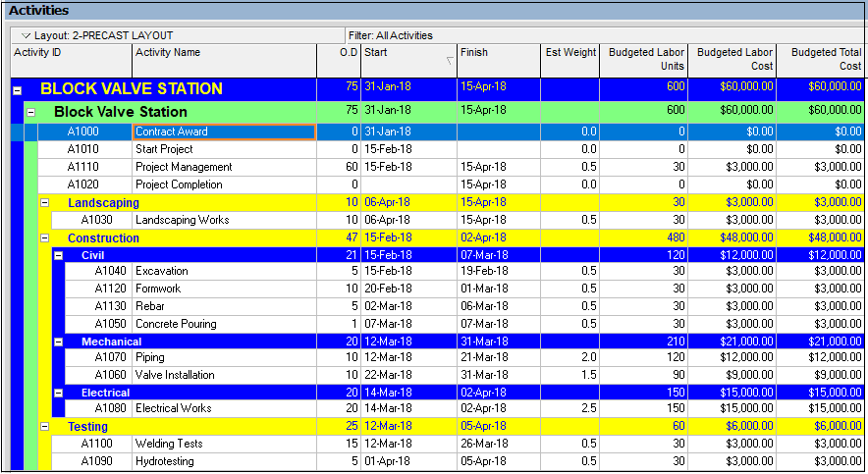The height and width of the screenshot is (474, 868).
Task: Collapse the Electrical group
Action: pyautogui.click(x=58, y=393)
